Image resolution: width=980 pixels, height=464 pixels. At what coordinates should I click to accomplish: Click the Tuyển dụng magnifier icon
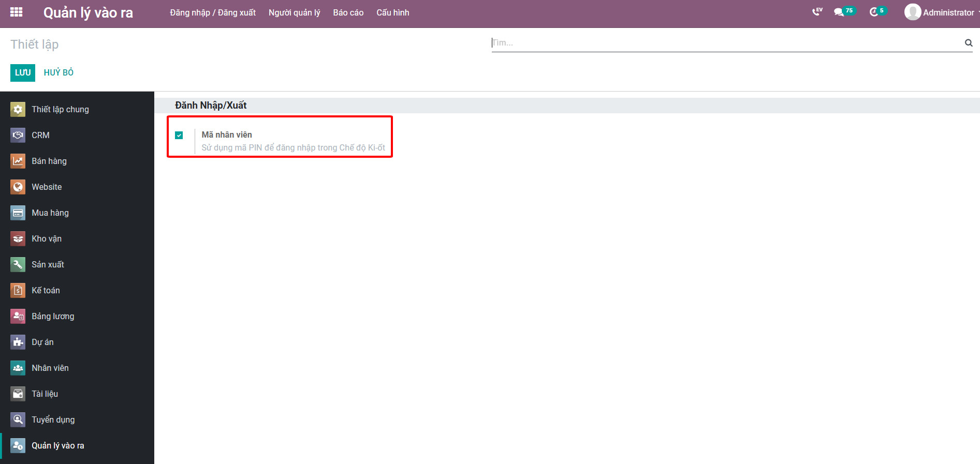18,420
